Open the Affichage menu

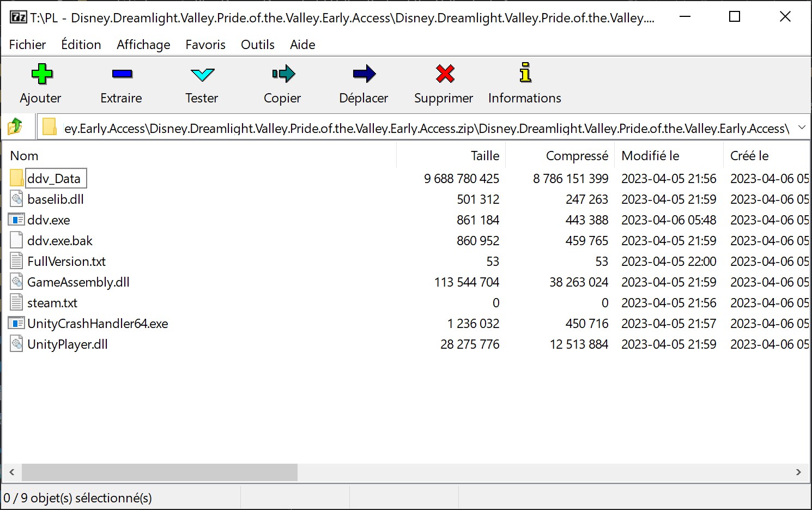[143, 45]
